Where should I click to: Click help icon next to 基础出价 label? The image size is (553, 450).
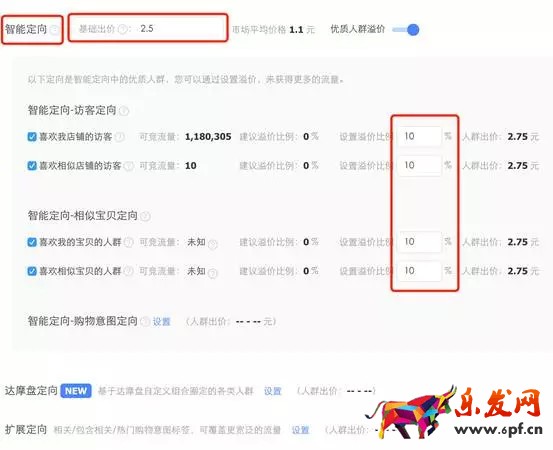(x=122, y=29)
